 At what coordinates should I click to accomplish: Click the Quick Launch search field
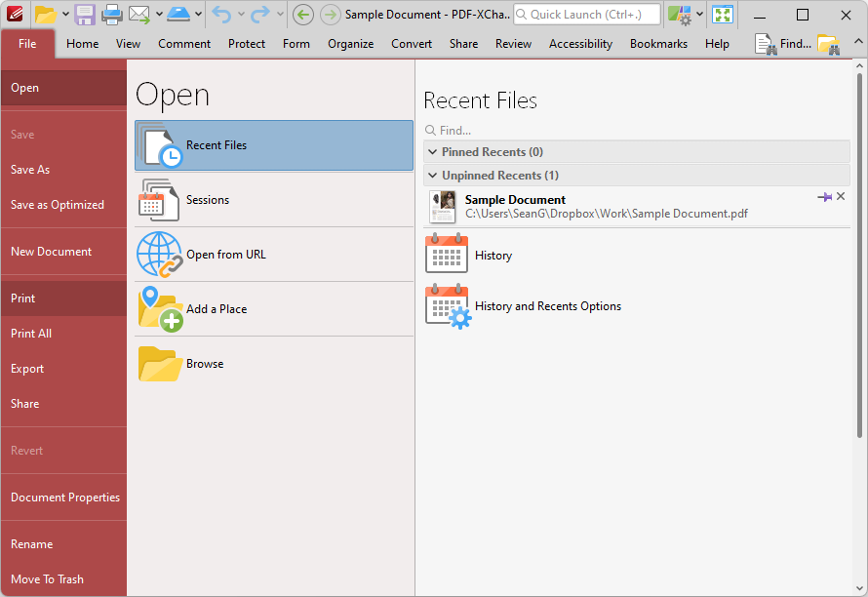click(587, 15)
